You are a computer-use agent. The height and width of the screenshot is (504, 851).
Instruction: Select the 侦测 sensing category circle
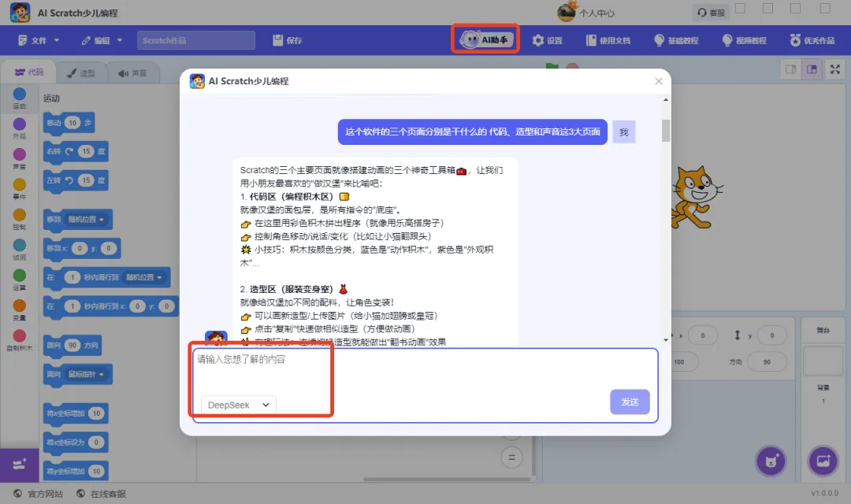20,245
